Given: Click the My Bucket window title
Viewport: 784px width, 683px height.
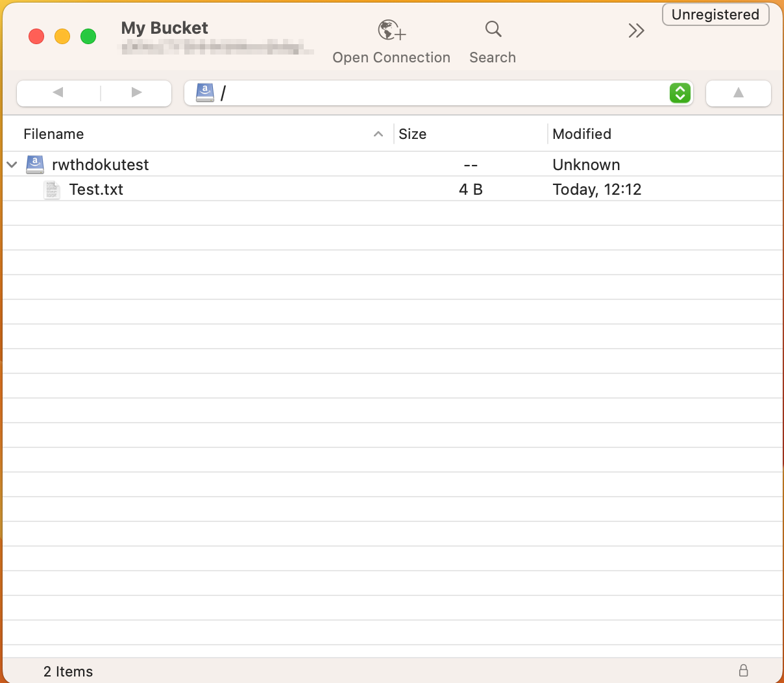Looking at the screenshot, I should (x=165, y=28).
